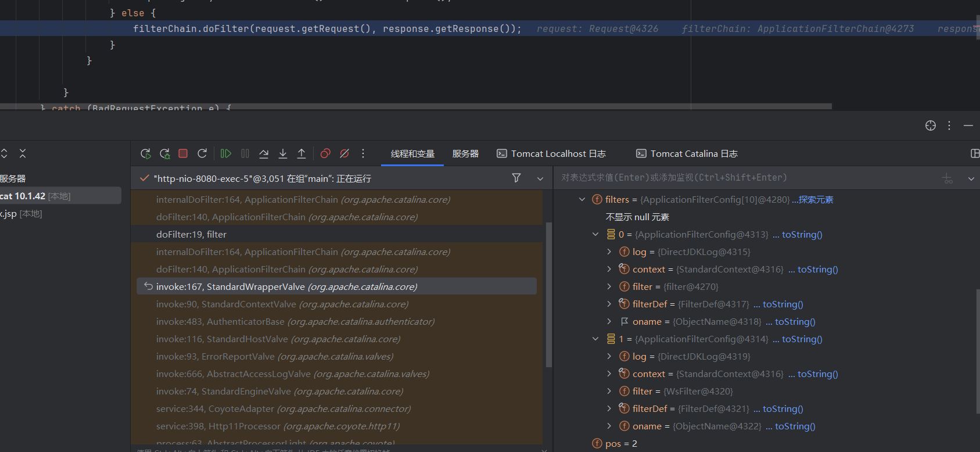Click the Step Into icon

283,153
